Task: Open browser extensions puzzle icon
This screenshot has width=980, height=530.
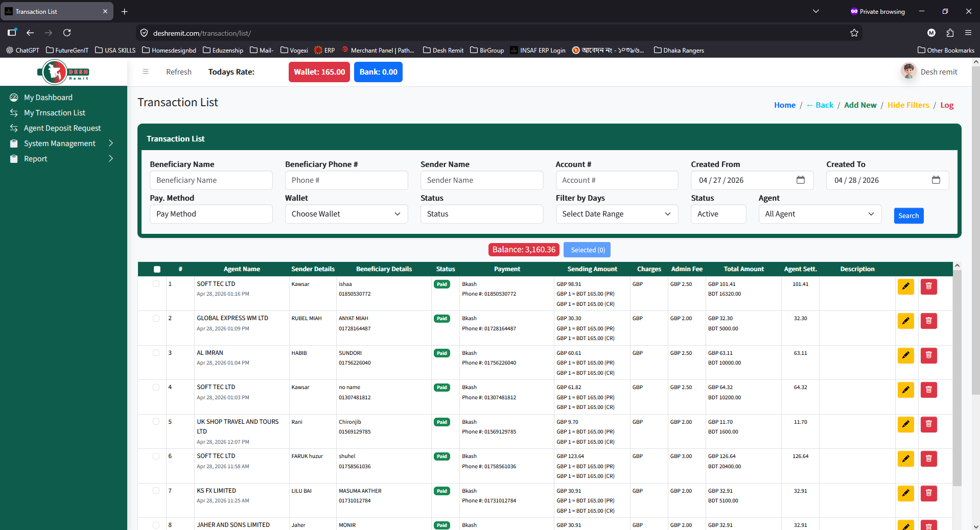Action: [950, 33]
